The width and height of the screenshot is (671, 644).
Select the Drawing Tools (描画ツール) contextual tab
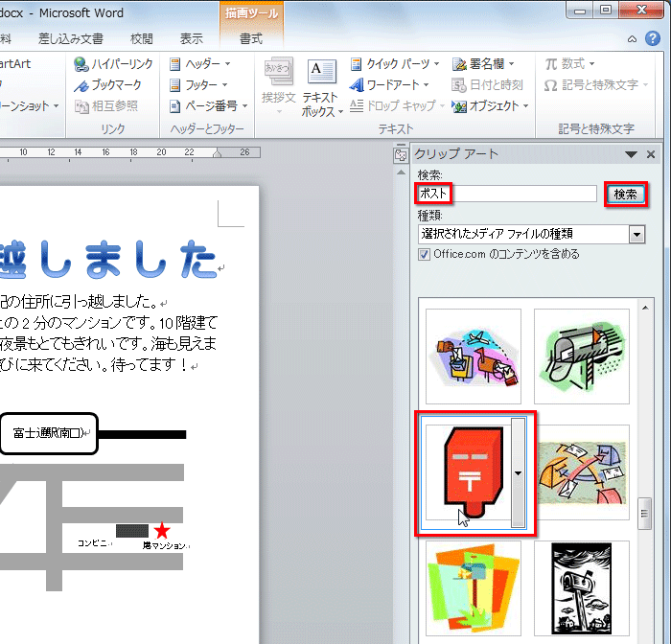point(251,13)
